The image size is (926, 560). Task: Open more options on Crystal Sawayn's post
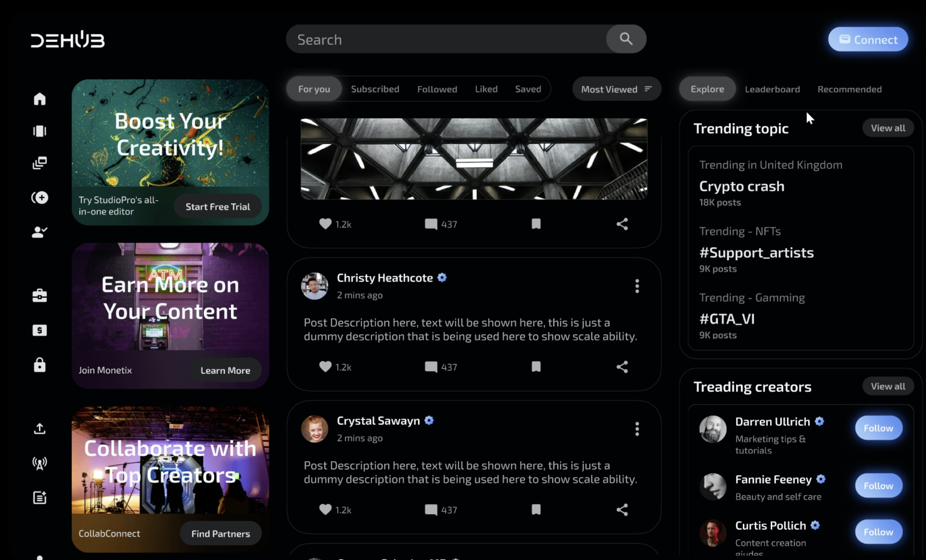coord(637,429)
